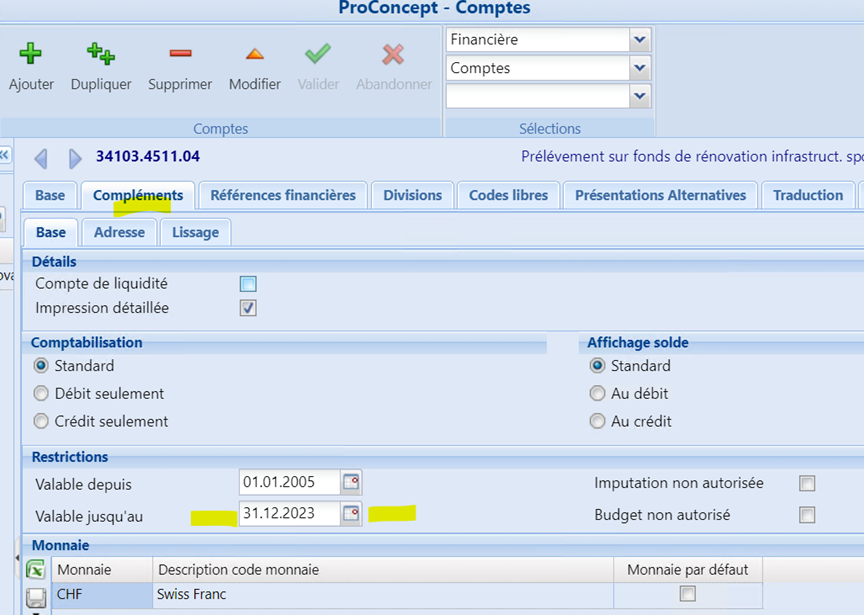Open Références financières tab
864x615 pixels.
coord(283,195)
